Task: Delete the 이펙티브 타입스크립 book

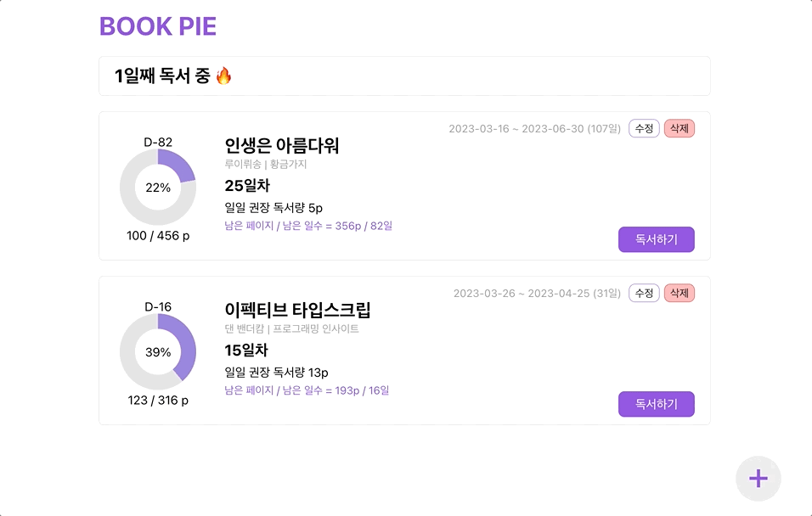Action: (679, 293)
